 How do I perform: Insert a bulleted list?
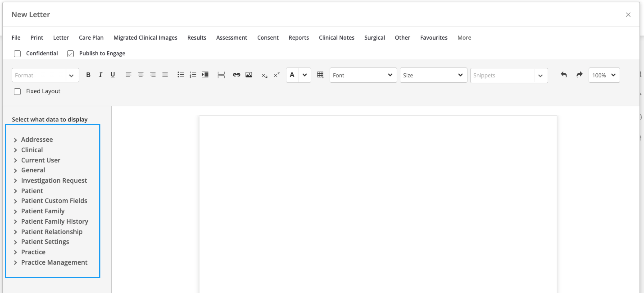point(181,75)
